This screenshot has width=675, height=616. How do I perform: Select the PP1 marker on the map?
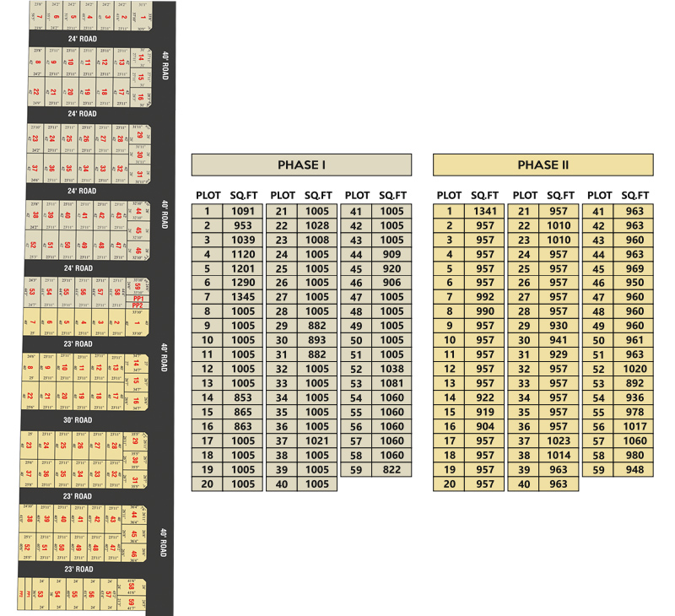(x=138, y=298)
